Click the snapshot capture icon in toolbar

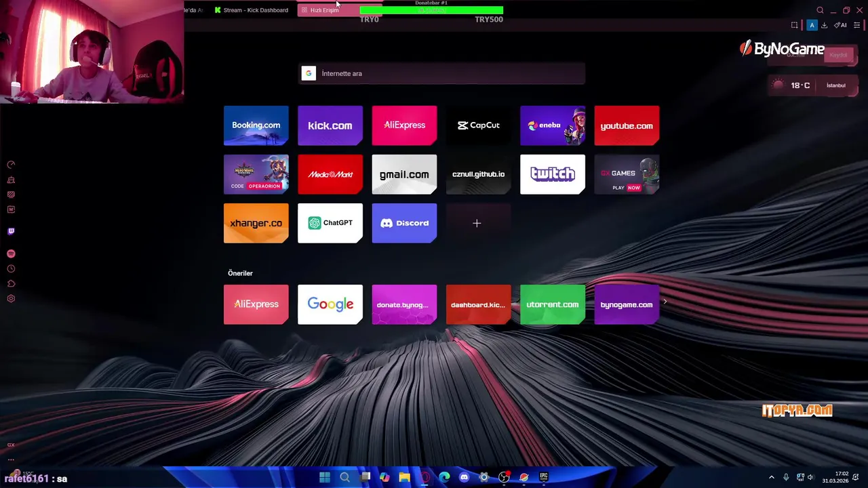click(x=795, y=25)
